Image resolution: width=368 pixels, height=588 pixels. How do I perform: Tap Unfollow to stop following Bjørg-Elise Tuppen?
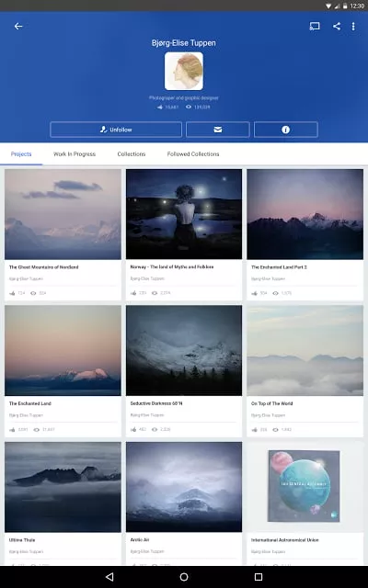(x=116, y=130)
